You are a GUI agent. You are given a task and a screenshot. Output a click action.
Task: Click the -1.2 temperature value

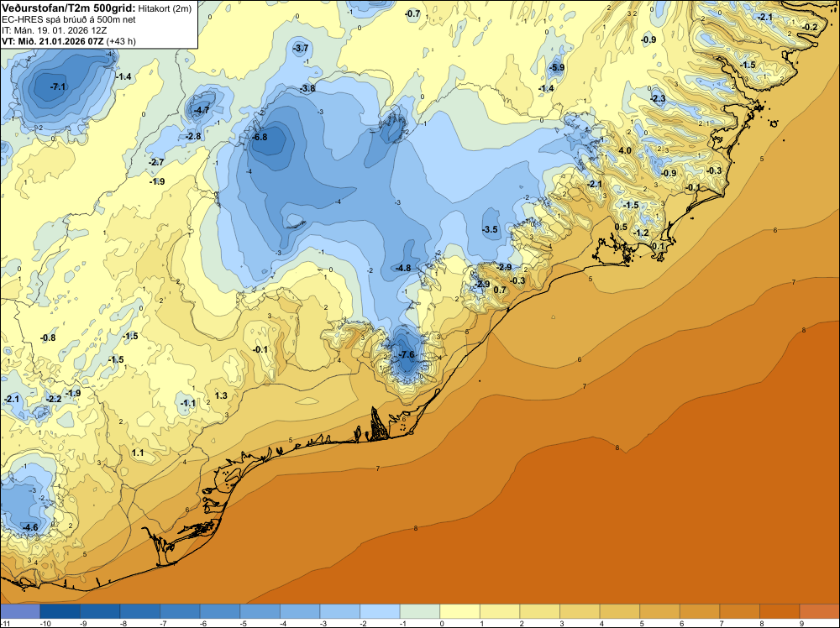[x=641, y=233]
